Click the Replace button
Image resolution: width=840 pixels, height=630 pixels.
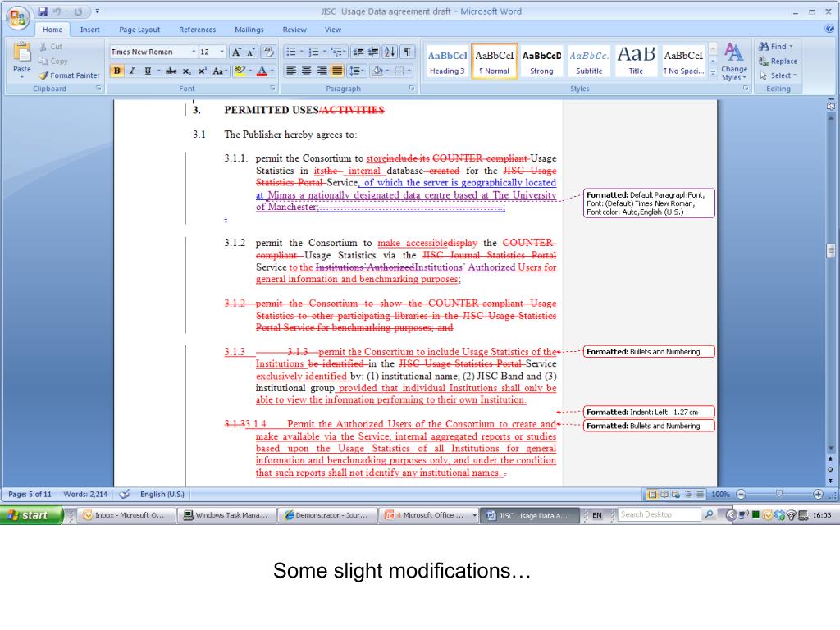778,61
